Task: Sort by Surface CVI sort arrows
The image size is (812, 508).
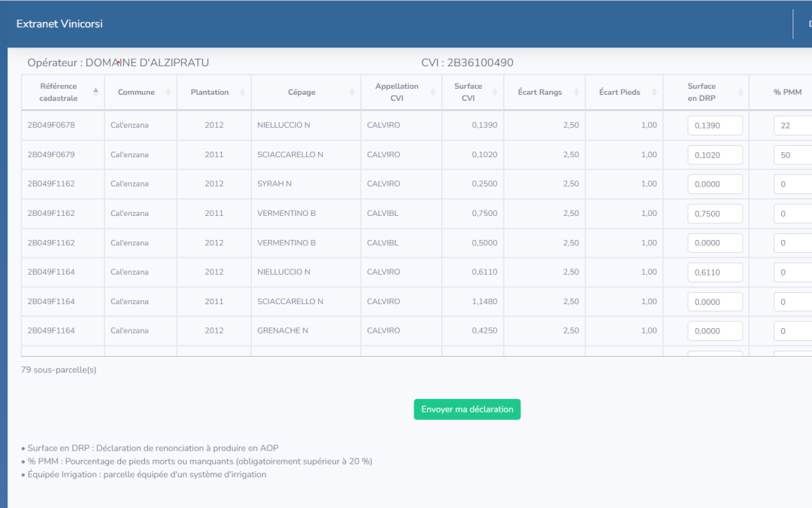Action: [x=495, y=93]
